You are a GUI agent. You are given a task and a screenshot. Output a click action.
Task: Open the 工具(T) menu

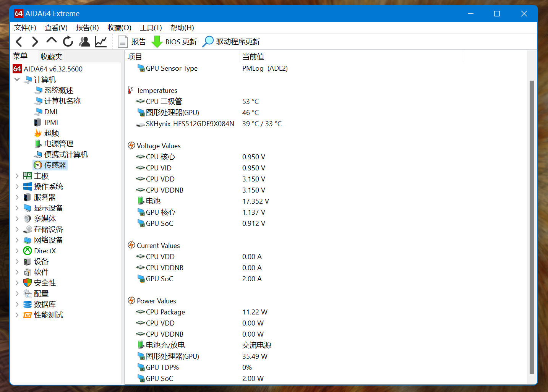[x=151, y=28]
